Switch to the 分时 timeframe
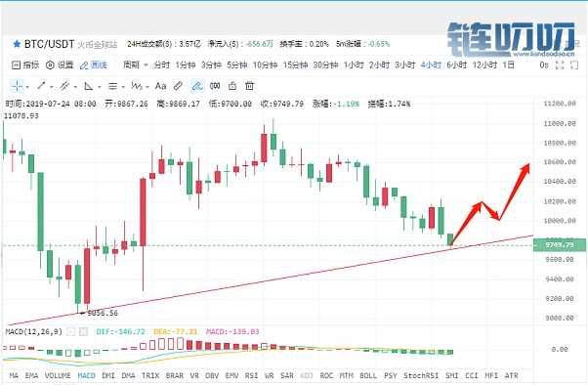 [161, 64]
